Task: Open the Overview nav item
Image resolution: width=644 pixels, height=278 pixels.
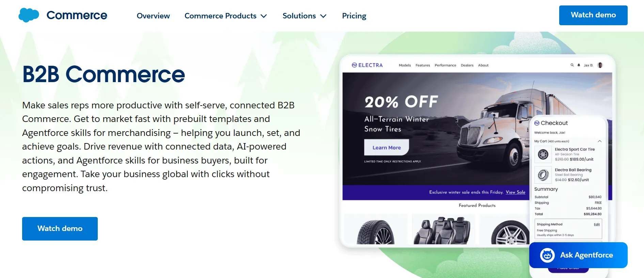Action: [153, 16]
